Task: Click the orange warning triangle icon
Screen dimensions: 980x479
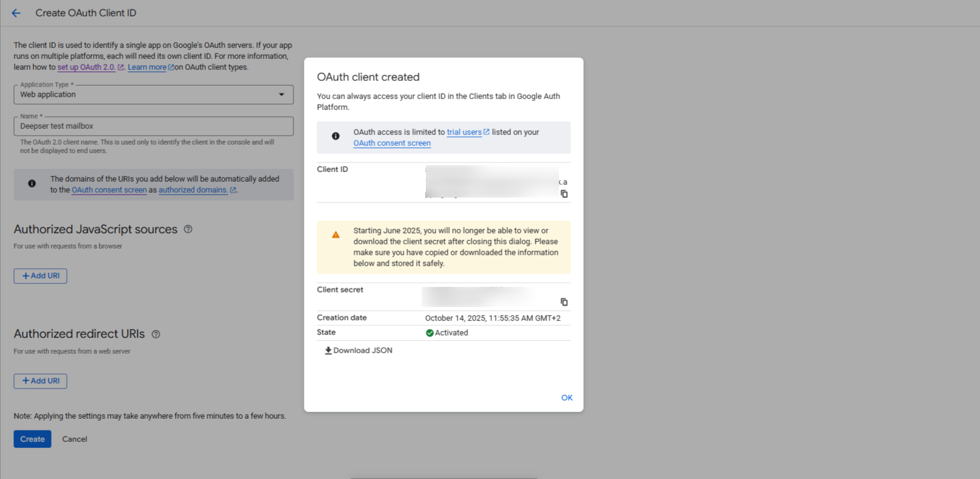Action: [x=335, y=235]
